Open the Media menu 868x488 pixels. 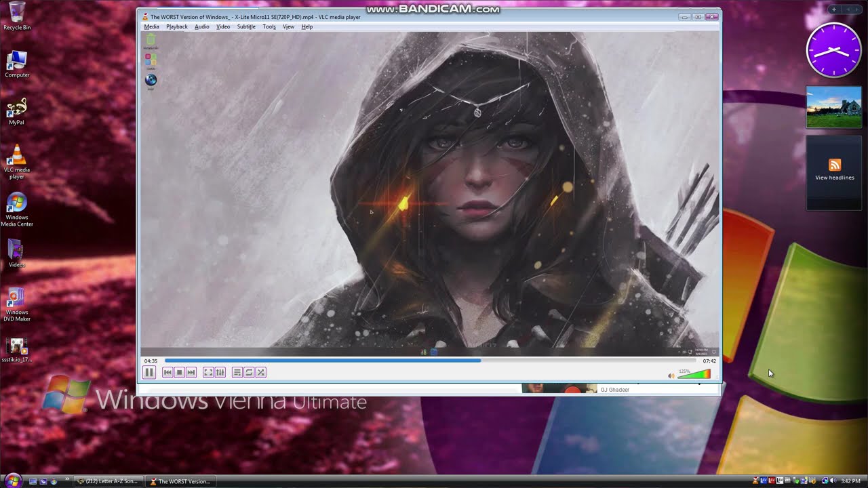point(151,26)
